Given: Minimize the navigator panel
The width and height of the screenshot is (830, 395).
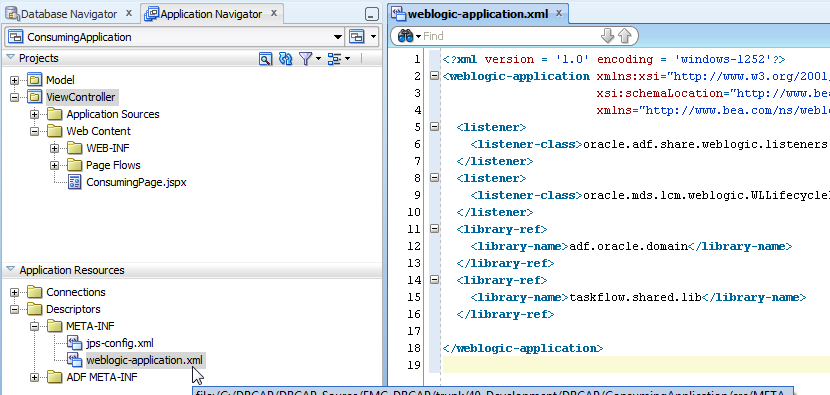Looking at the screenshot, I should point(372,15).
